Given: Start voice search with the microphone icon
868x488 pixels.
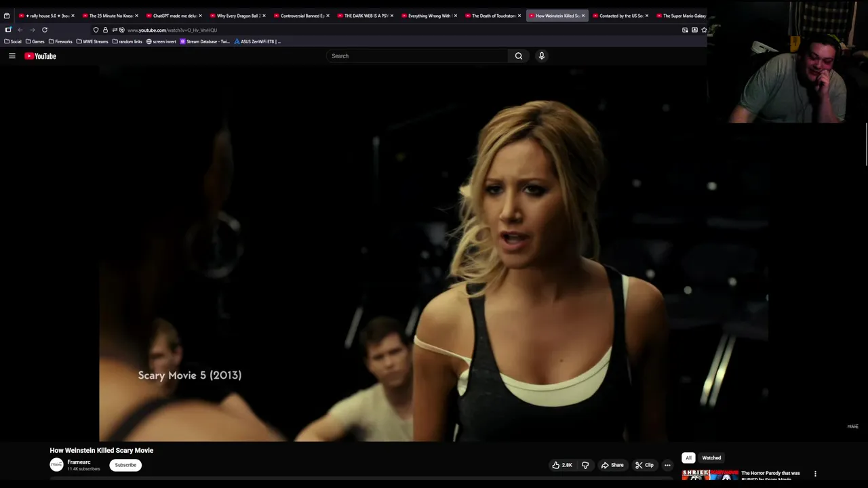Looking at the screenshot, I should click(542, 56).
